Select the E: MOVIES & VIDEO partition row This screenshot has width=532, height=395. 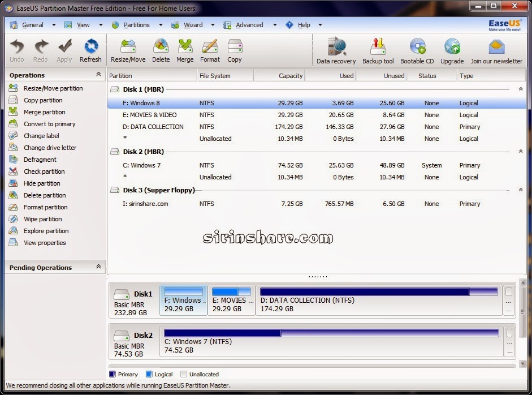tap(317, 115)
